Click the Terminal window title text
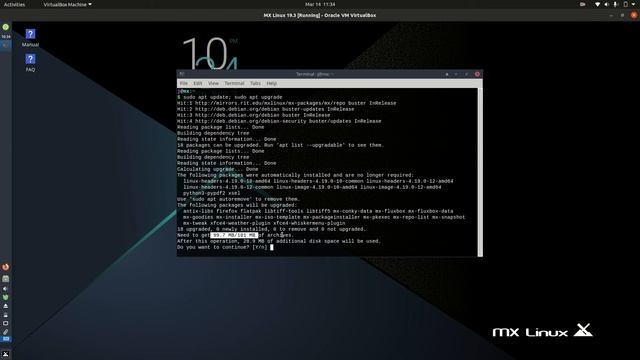The width and height of the screenshot is (640, 360). click(x=314, y=74)
